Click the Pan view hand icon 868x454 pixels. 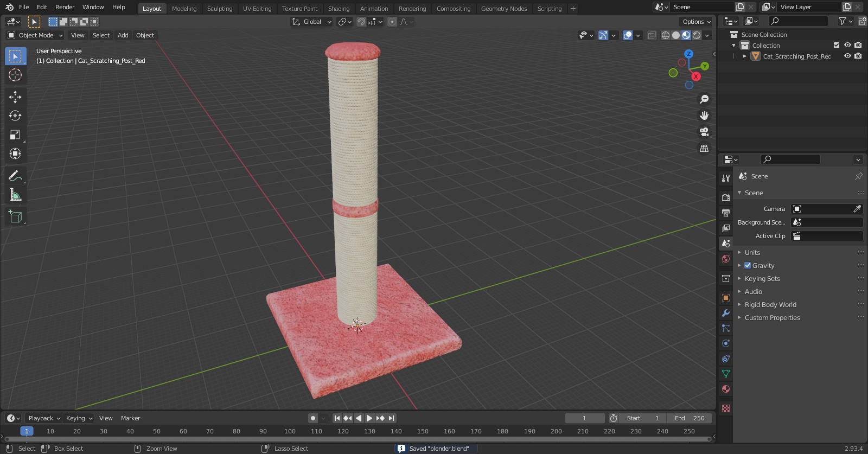[704, 116]
